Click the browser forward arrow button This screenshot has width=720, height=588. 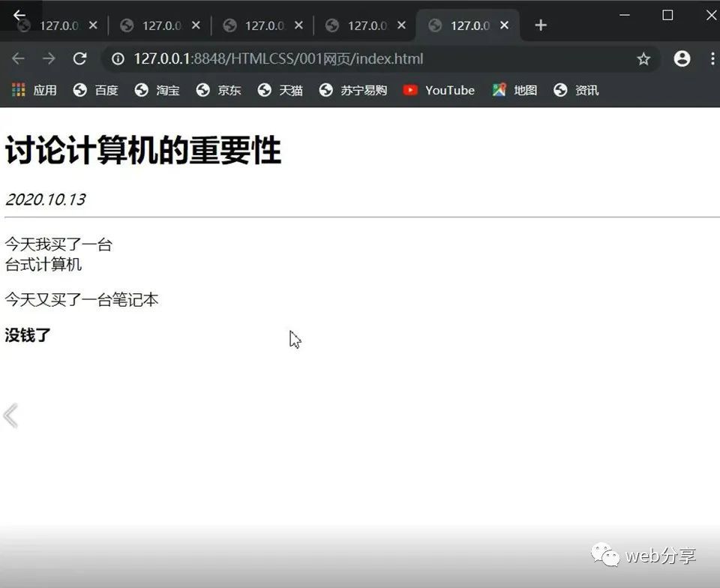[x=49, y=58]
